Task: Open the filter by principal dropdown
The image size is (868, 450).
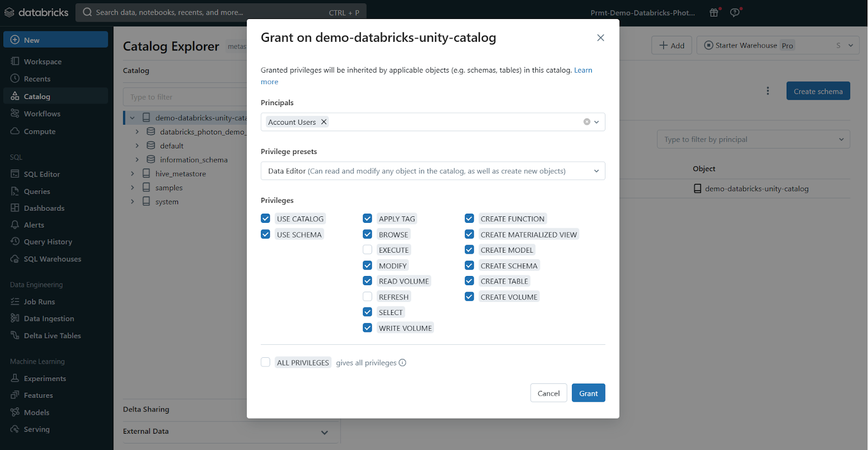Action: [x=754, y=139]
